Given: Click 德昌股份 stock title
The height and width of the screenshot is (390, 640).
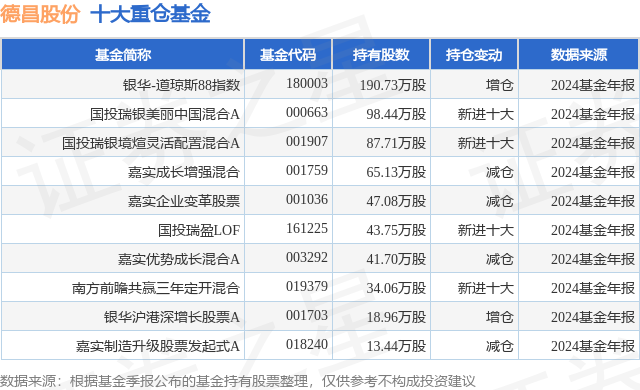Looking at the screenshot, I should pyautogui.click(x=40, y=14).
